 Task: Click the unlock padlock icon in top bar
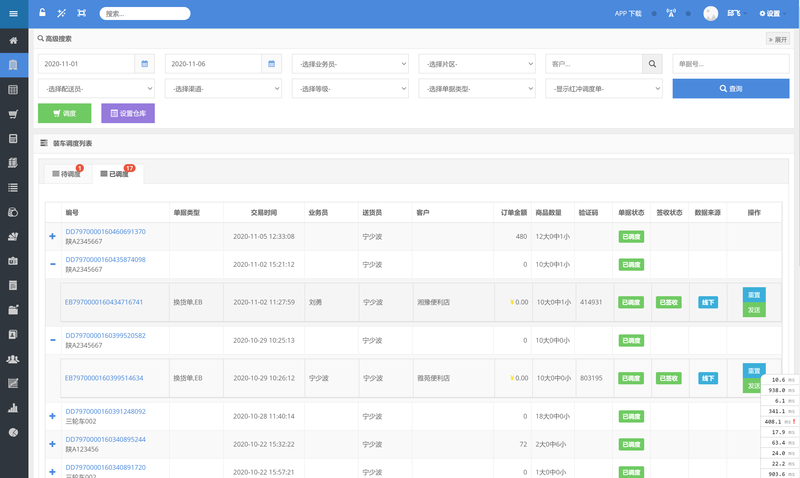[42, 13]
